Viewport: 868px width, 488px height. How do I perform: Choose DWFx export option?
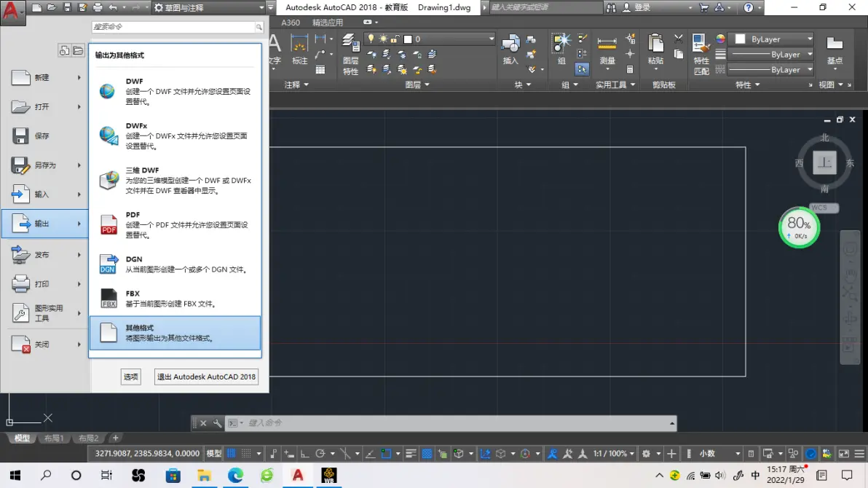coord(175,135)
